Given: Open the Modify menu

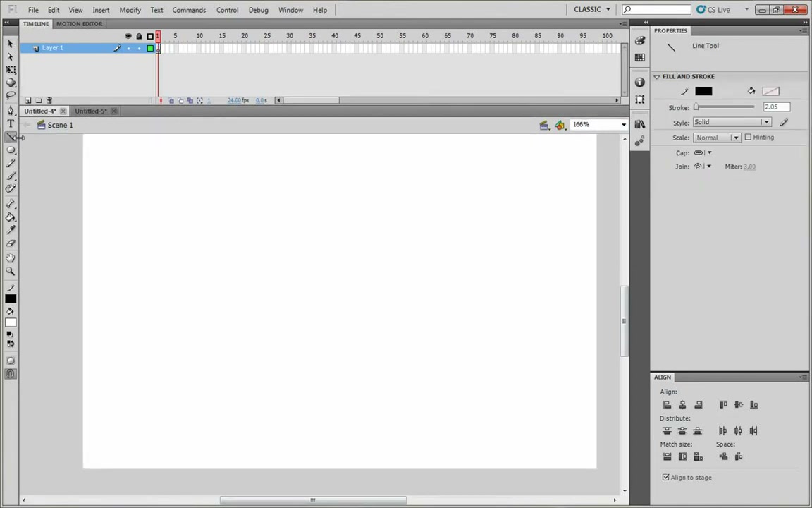Looking at the screenshot, I should 130,10.
